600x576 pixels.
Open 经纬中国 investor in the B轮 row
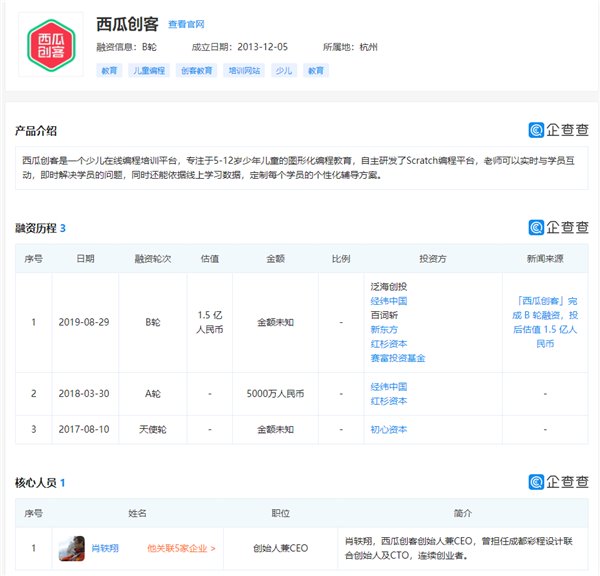(x=389, y=301)
